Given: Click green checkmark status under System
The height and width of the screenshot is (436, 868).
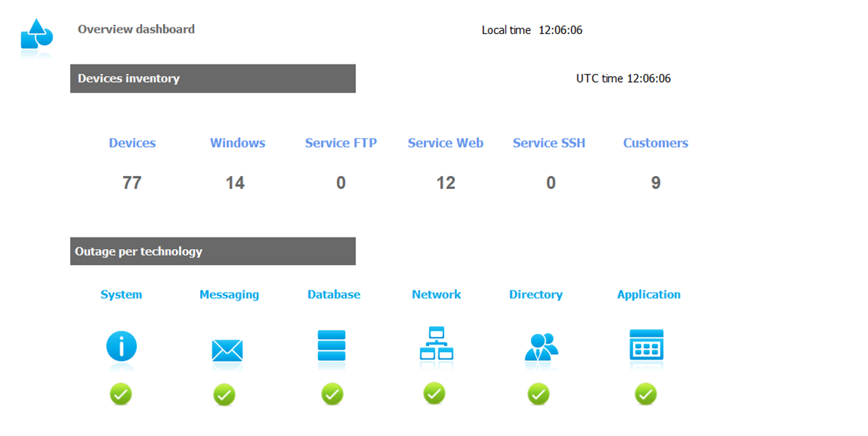Looking at the screenshot, I should (x=121, y=395).
